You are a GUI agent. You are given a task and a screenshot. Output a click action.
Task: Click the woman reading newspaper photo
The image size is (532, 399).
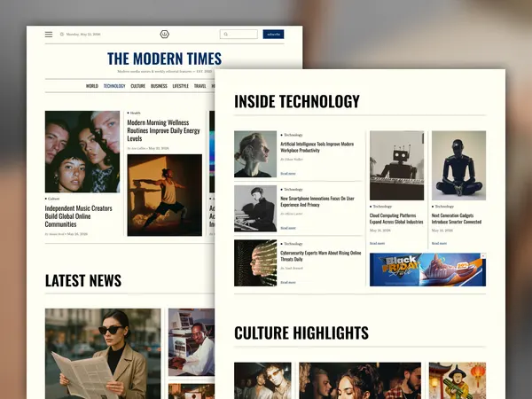103,354
